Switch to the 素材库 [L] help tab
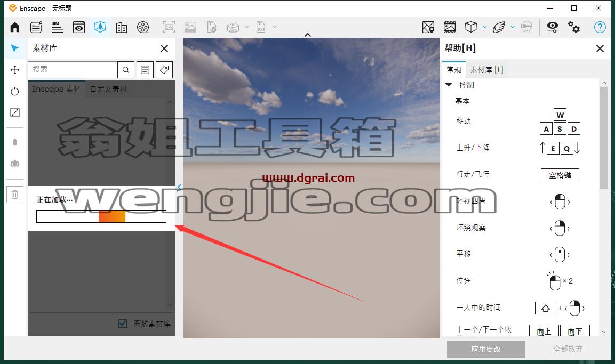 pyautogui.click(x=486, y=70)
